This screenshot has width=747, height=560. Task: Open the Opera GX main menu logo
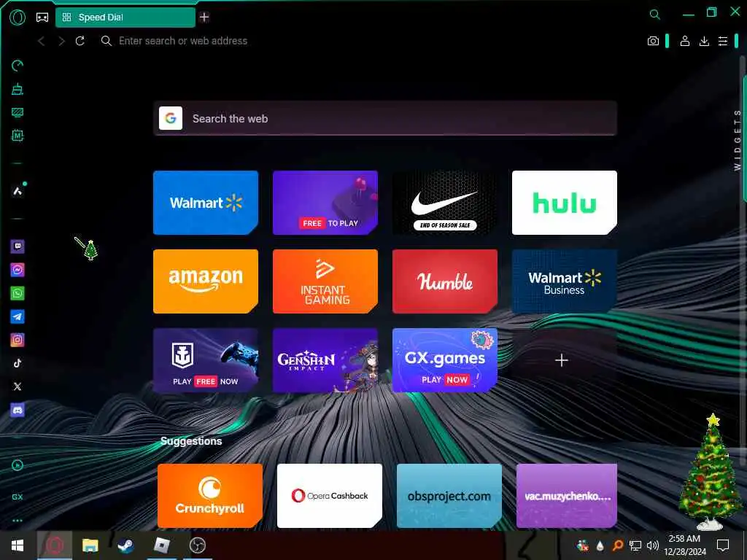point(18,17)
